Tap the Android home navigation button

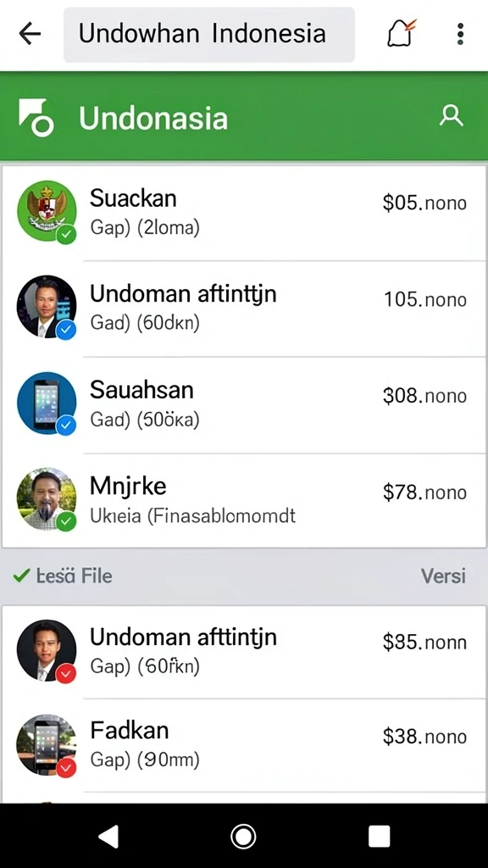click(x=243, y=837)
